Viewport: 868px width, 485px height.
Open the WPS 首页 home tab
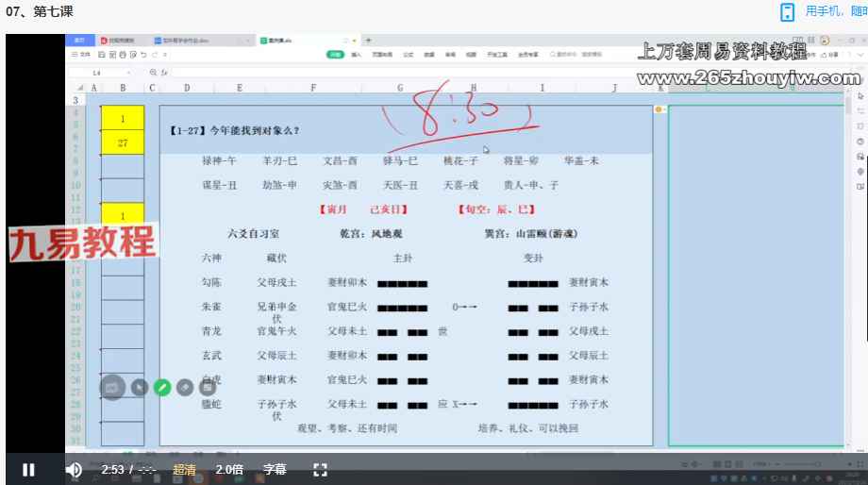click(79, 40)
